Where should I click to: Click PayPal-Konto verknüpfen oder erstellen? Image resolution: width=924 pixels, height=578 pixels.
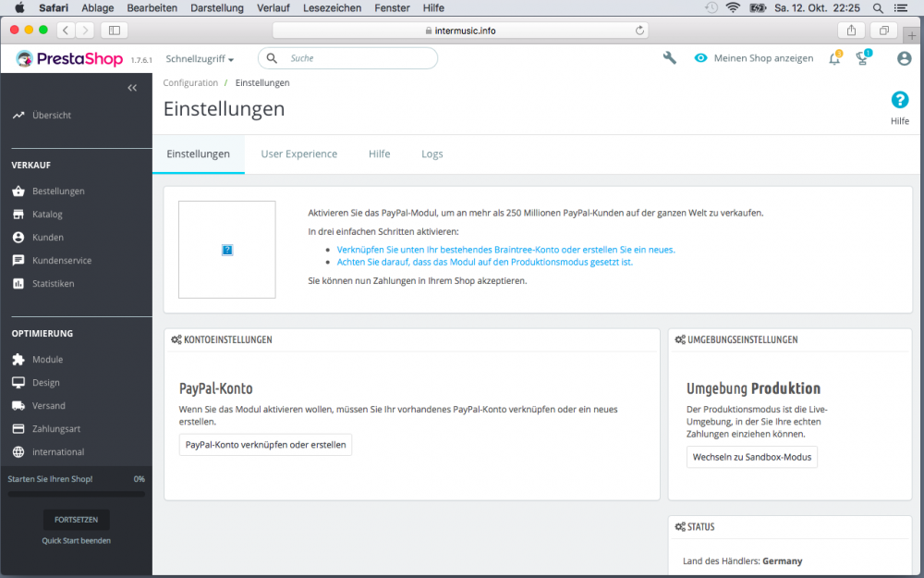(x=265, y=444)
